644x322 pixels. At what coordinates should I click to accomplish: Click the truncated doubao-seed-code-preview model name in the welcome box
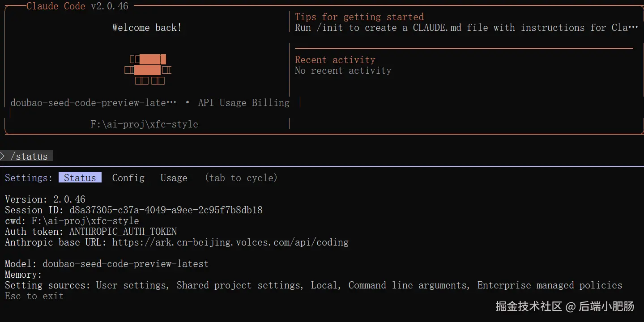tap(93, 102)
